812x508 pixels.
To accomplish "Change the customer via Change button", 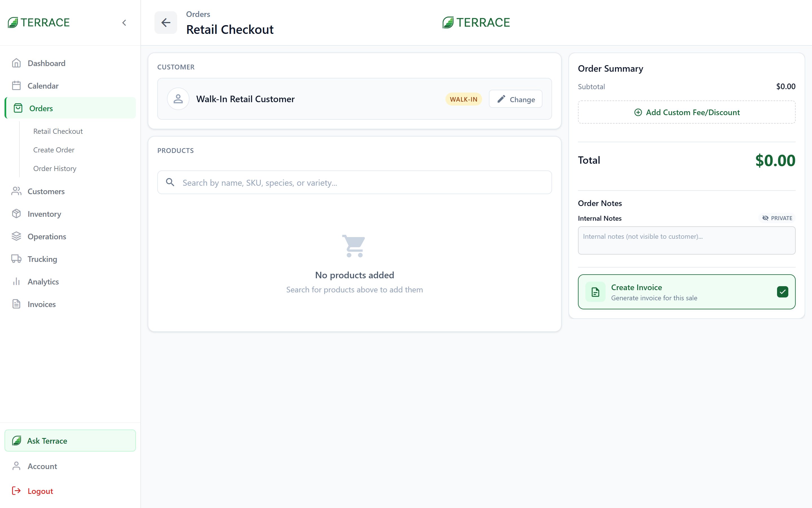I will 515,99.
